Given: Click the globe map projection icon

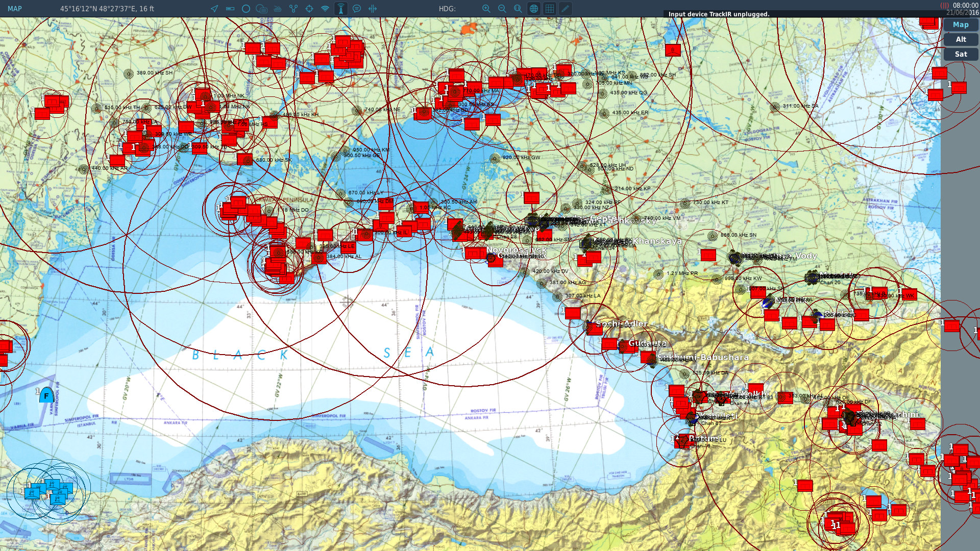Looking at the screenshot, I should click(x=534, y=9).
